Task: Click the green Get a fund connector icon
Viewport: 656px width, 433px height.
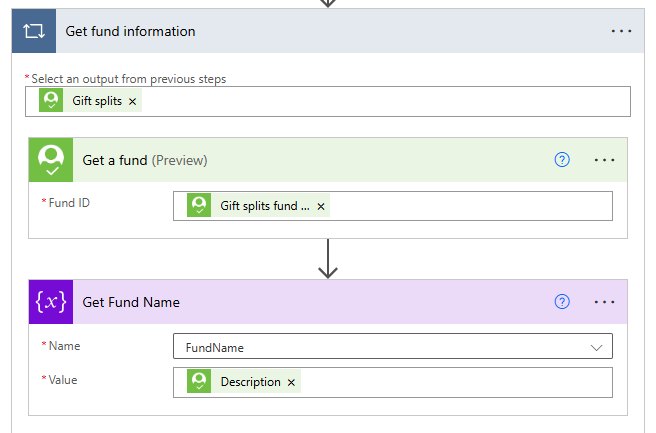Action: point(50,160)
